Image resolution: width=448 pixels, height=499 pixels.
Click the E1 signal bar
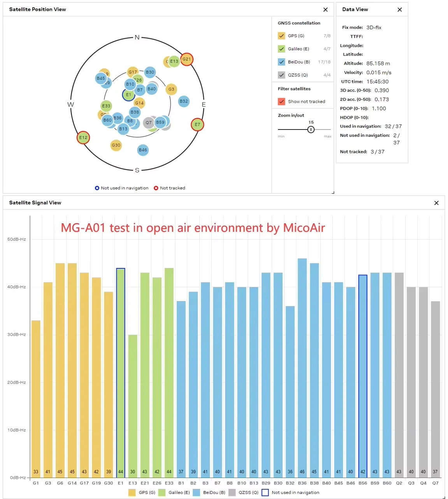tap(121, 373)
